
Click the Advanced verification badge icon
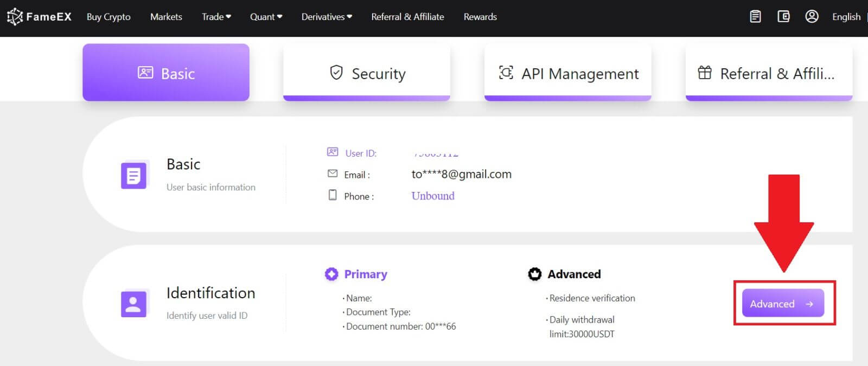tap(535, 274)
